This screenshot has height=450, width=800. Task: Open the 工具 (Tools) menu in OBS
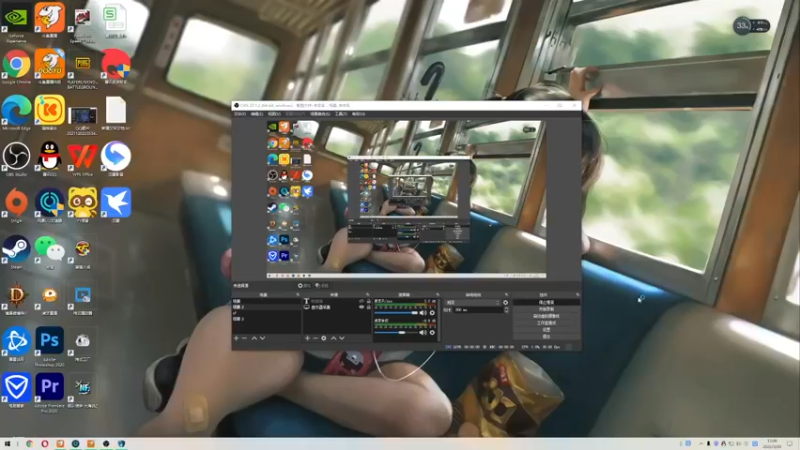click(x=341, y=114)
